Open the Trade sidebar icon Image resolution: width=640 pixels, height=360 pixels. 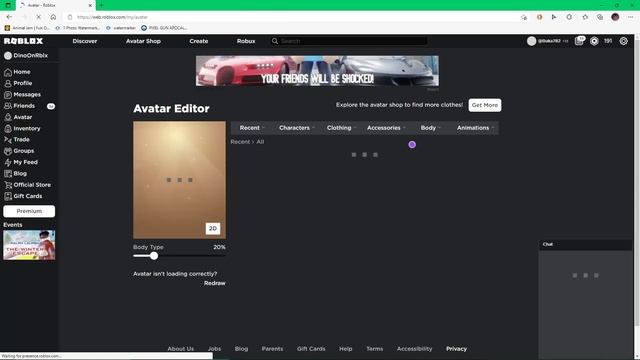8,140
